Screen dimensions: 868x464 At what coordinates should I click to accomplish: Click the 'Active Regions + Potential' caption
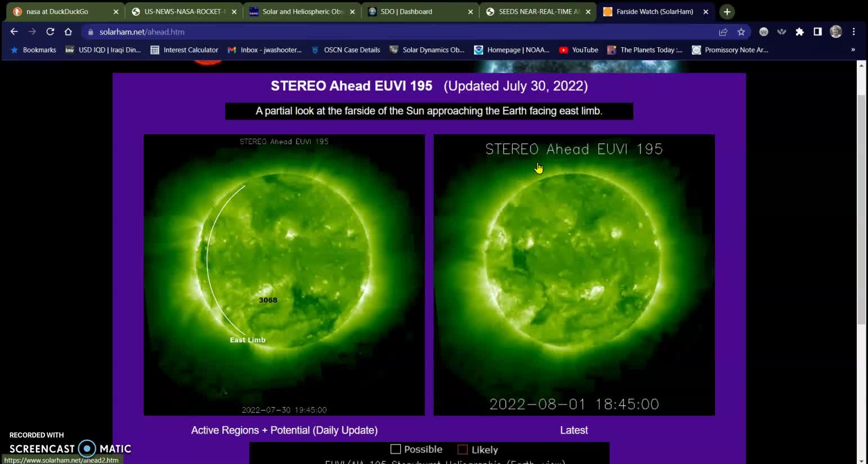(284, 430)
